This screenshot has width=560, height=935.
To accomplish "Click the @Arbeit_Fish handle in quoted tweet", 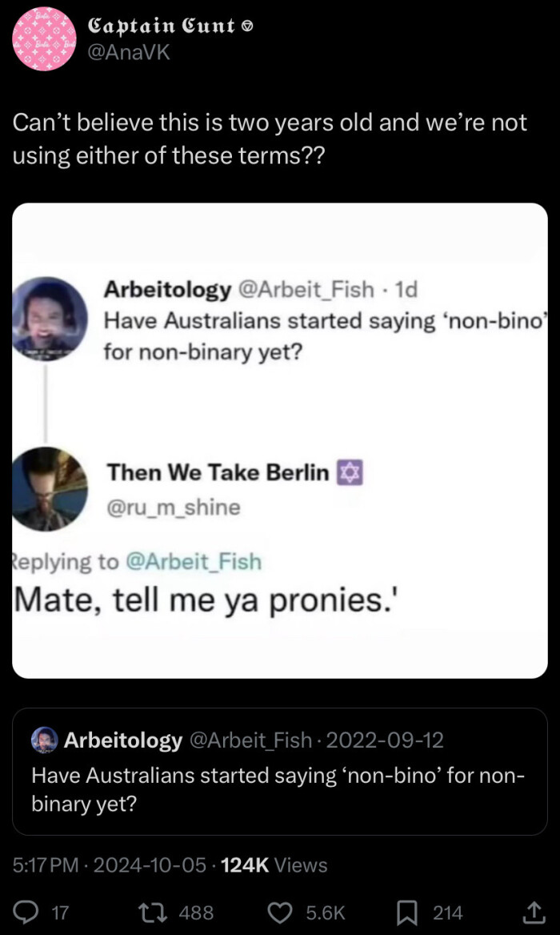I will (x=250, y=740).
